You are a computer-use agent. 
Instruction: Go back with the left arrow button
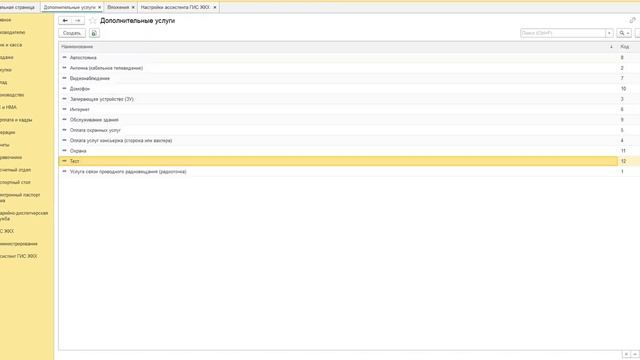pyautogui.click(x=65, y=20)
